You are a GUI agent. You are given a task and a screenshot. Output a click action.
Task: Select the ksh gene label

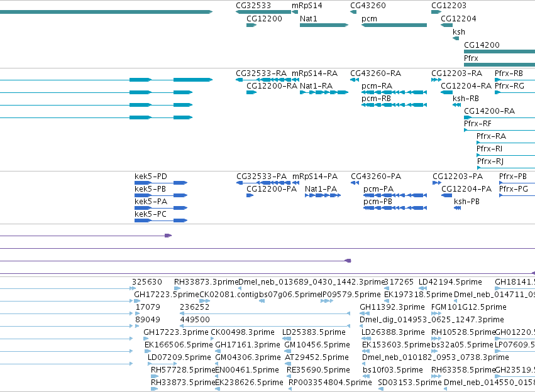click(x=458, y=32)
